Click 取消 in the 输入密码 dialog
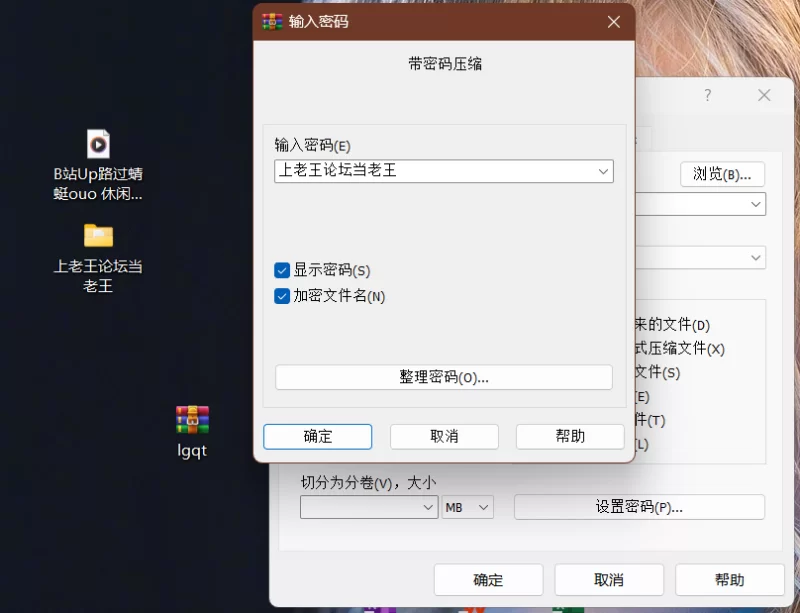The height and width of the screenshot is (613, 800). tap(444, 436)
